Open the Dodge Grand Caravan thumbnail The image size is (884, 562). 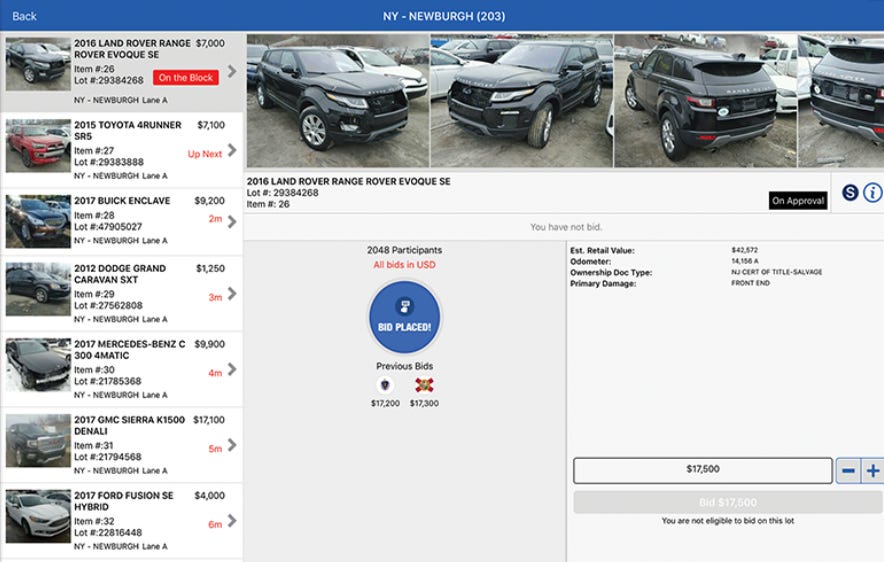[x=38, y=289]
